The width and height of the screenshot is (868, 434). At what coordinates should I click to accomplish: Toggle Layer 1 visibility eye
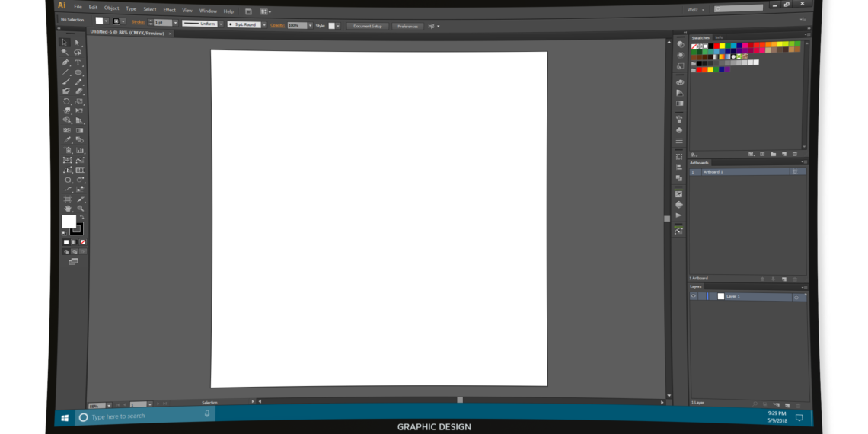(x=694, y=296)
